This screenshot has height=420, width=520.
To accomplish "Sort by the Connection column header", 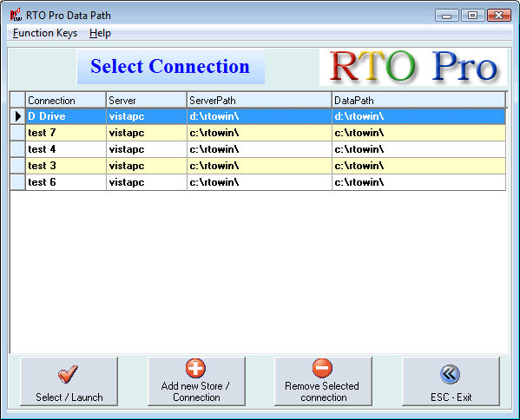I will (66, 100).
